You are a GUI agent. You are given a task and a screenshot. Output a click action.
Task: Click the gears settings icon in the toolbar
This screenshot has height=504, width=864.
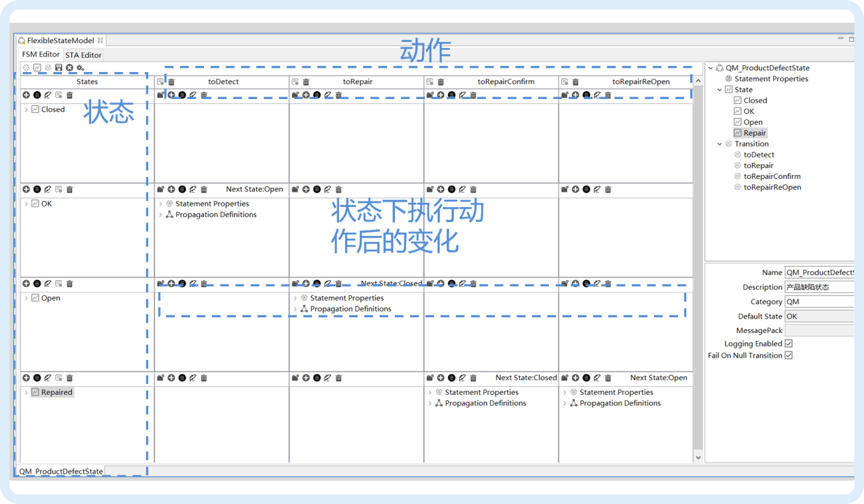[80, 68]
